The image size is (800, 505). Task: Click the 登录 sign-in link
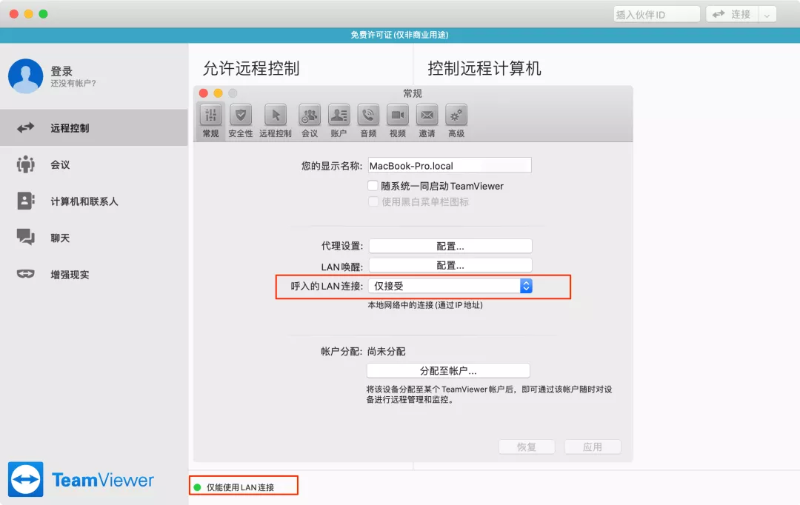(61, 71)
